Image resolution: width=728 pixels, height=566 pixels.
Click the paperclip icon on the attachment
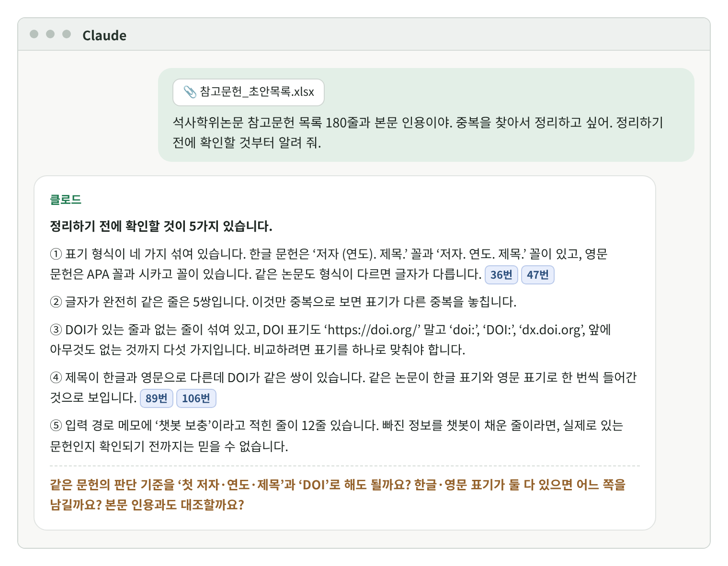(190, 92)
